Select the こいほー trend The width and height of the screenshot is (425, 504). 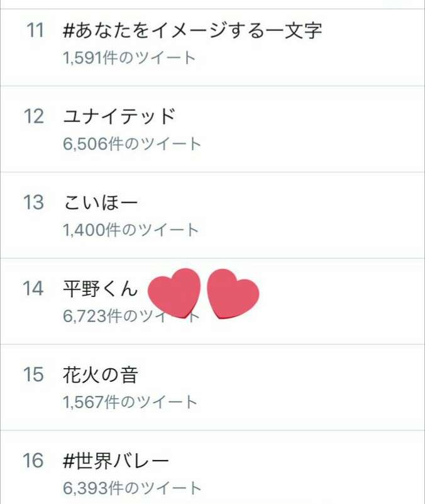101,203
